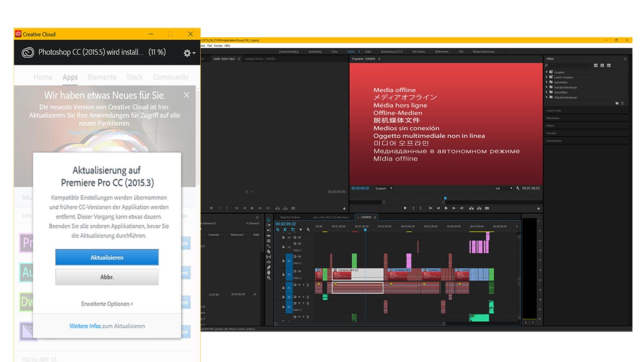Play the sequence in Program Monitor
Screen dimensions: 644x362
click(446, 208)
